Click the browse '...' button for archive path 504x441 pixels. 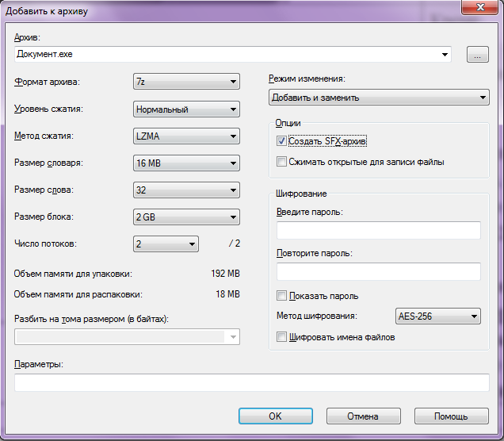pos(478,55)
